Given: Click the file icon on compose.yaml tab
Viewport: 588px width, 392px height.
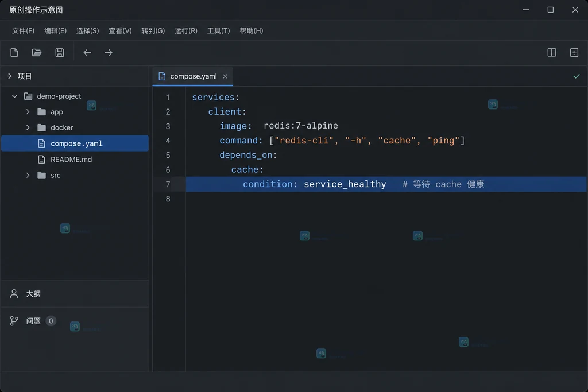Looking at the screenshot, I should point(162,76).
